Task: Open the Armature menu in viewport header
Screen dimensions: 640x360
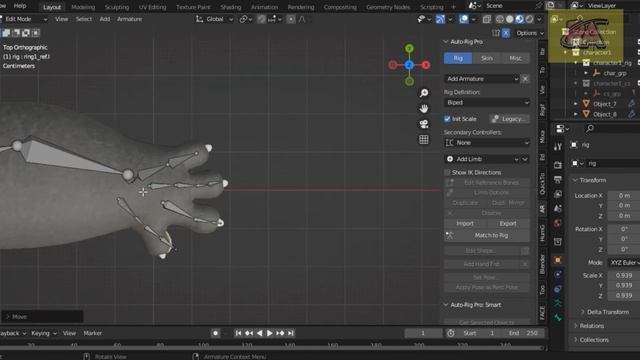Action: (x=129, y=19)
